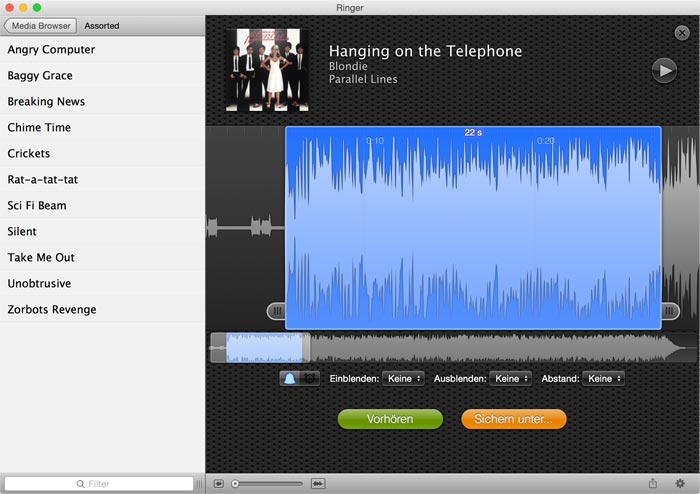Go back to the Media Browser
The height and width of the screenshot is (494, 700).
(40, 26)
